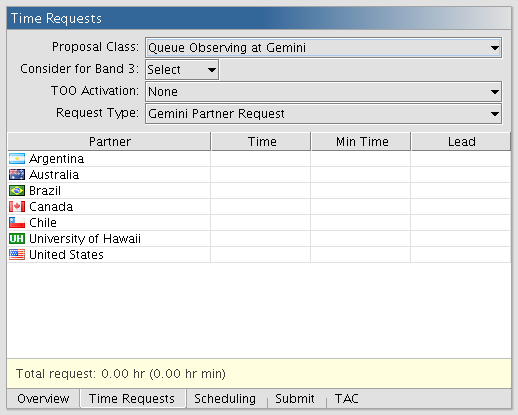The width and height of the screenshot is (518, 415).
Task: Select the Time Requests tab
Action: tap(132, 399)
